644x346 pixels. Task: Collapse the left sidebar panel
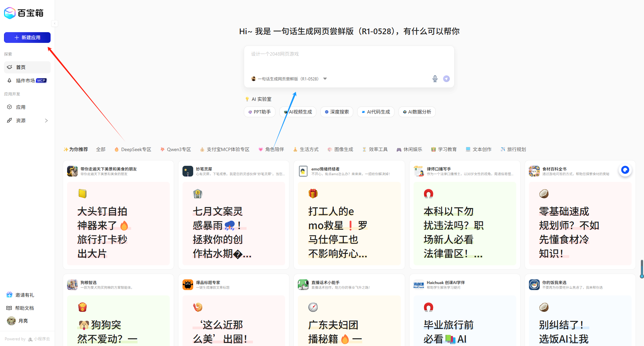(x=55, y=23)
